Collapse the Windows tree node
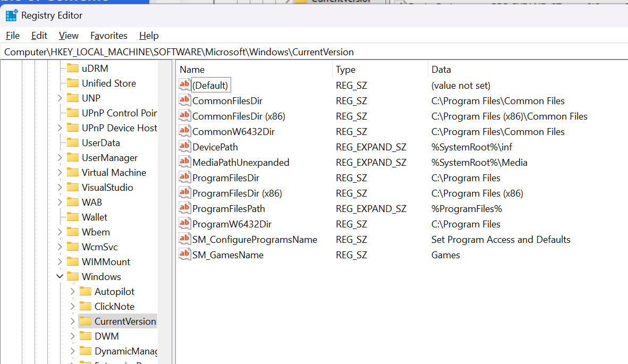Viewport: 628px width, 364px height. pyautogui.click(x=60, y=276)
